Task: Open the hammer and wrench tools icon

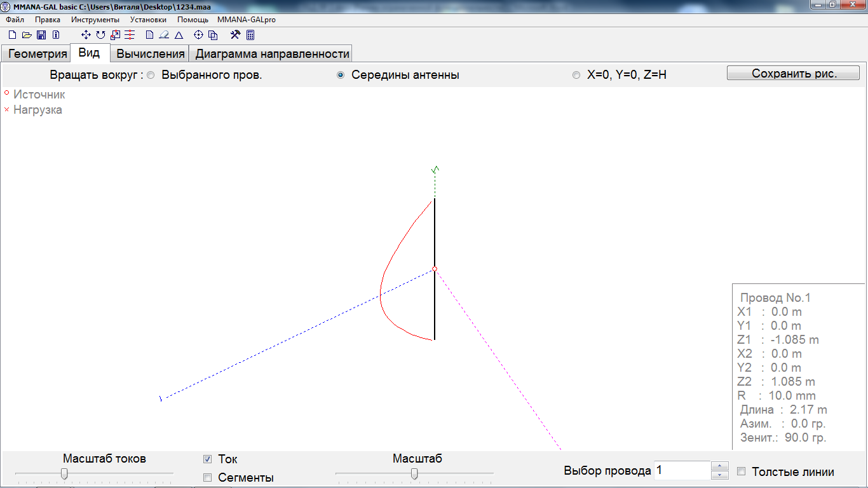Action: tap(235, 35)
